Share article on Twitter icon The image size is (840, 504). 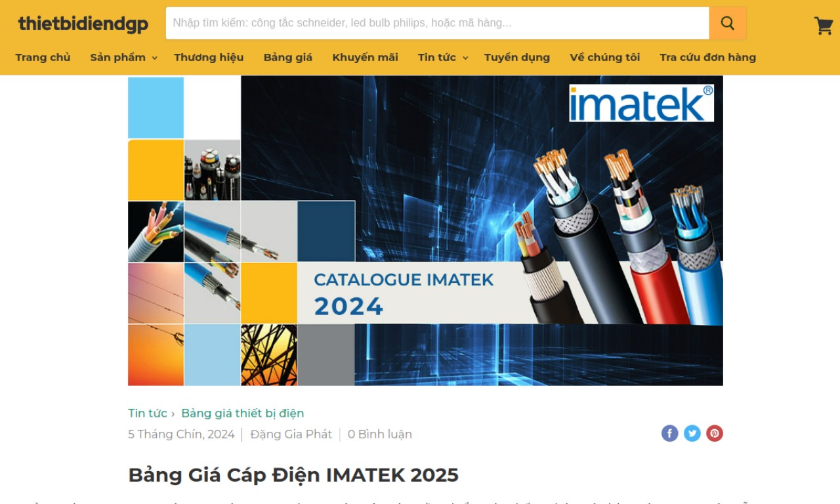[692, 433]
